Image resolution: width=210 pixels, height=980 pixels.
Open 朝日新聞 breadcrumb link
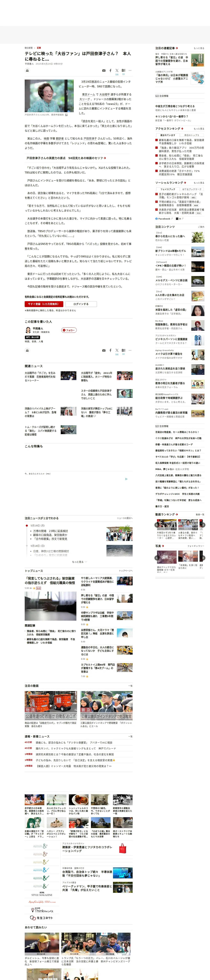(29, 48)
